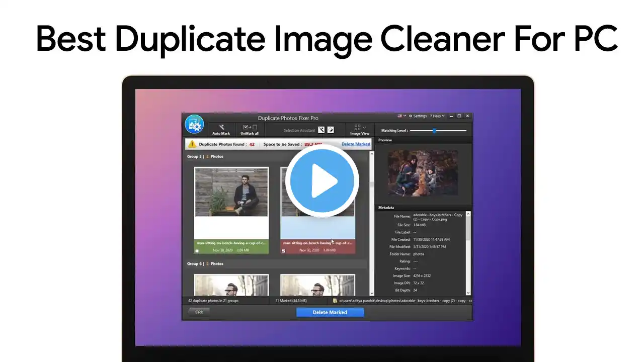Play the video with the blue play button
644x362 pixels.
(x=322, y=180)
